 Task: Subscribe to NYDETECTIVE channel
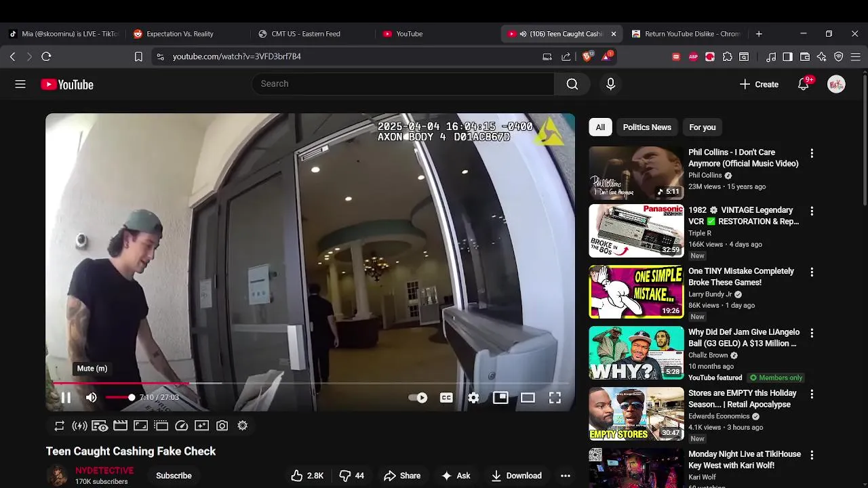(174, 476)
